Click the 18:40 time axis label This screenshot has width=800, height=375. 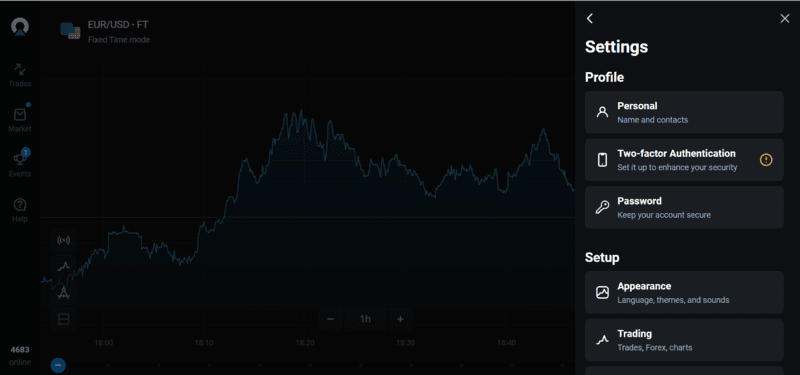[x=506, y=343]
